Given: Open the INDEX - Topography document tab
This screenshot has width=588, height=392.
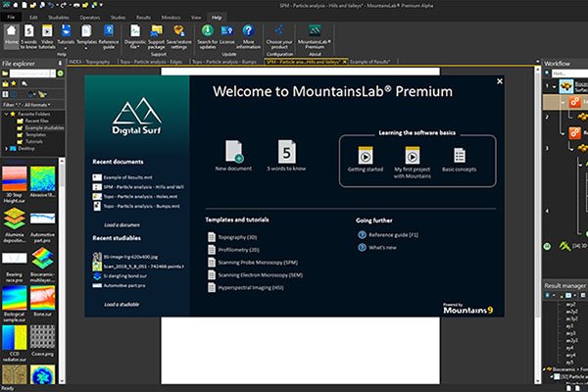Looking at the screenshot, I should pyautogui.click(x=89, y=62).
